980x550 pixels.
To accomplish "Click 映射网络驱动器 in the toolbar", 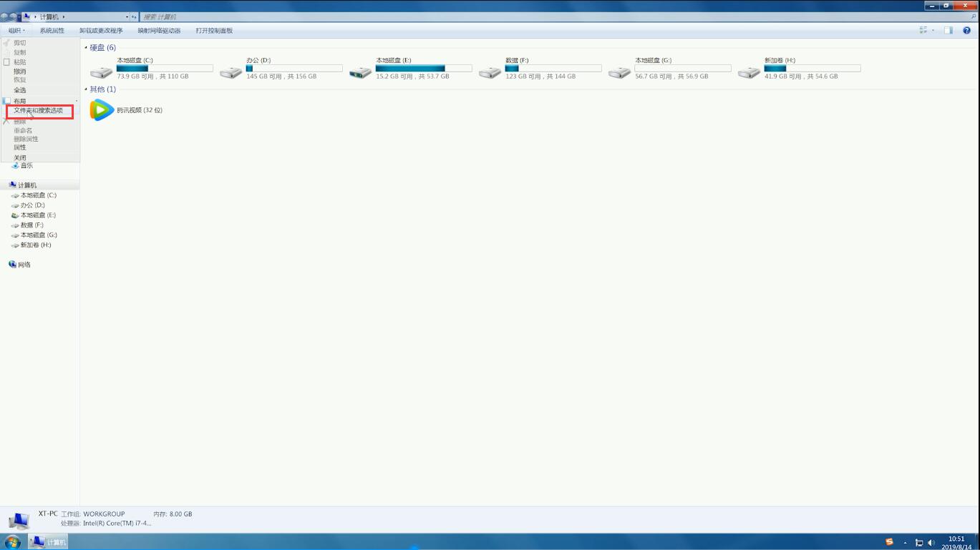I will 159,31.
